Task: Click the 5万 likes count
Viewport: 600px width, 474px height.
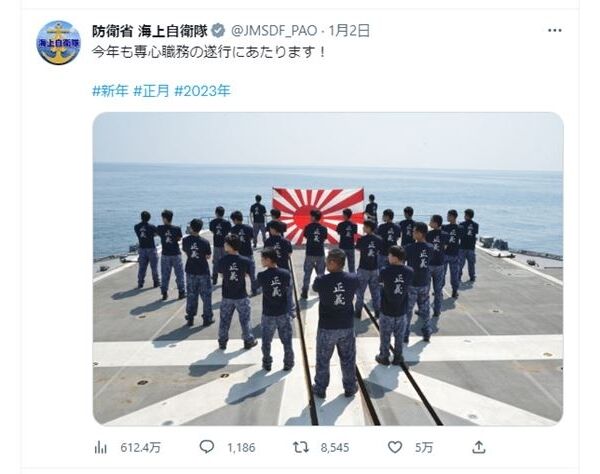Action: pos(424,447)
